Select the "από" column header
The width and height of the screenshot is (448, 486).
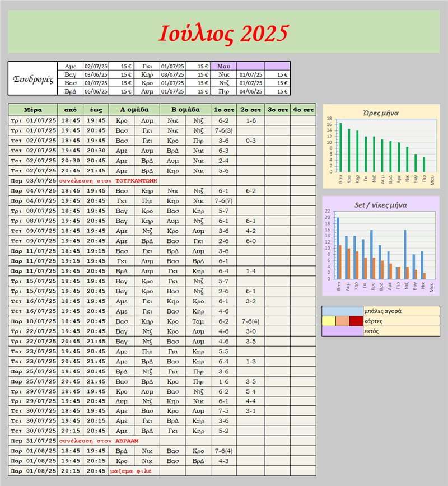[x=71, y=110]
